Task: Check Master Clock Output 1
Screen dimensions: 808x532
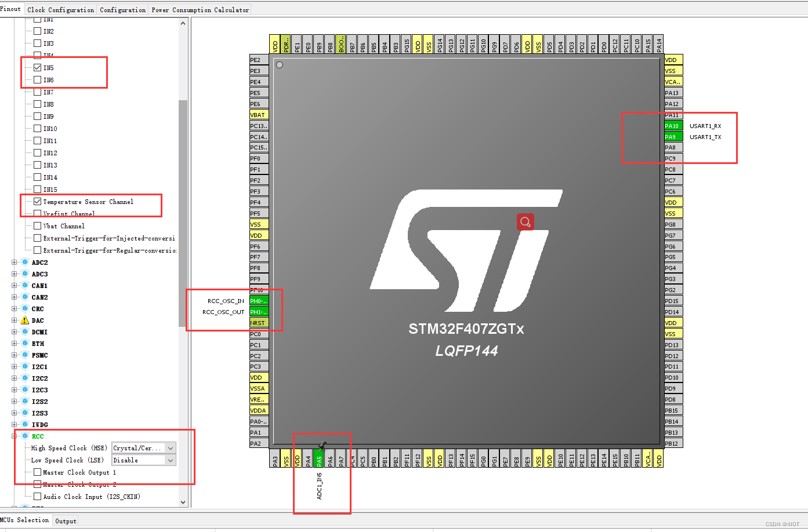Action: (x=37, y=472)
